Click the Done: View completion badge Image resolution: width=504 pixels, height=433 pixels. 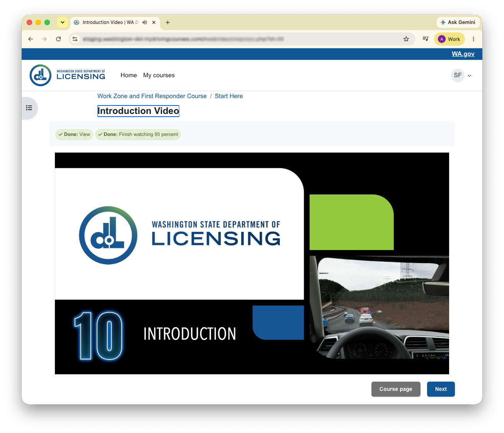click(74, 134)
